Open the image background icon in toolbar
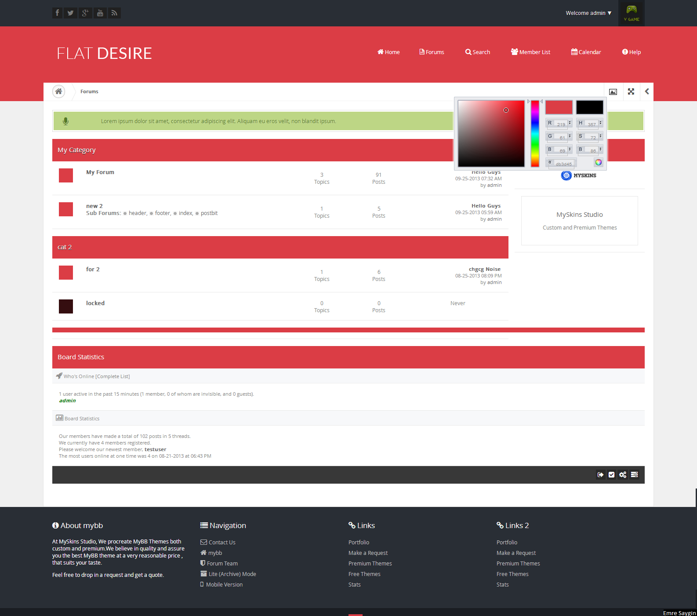Image resolution: width=697 pixels, height=616 pixels. pyautogui.click(x=613, y=91)
